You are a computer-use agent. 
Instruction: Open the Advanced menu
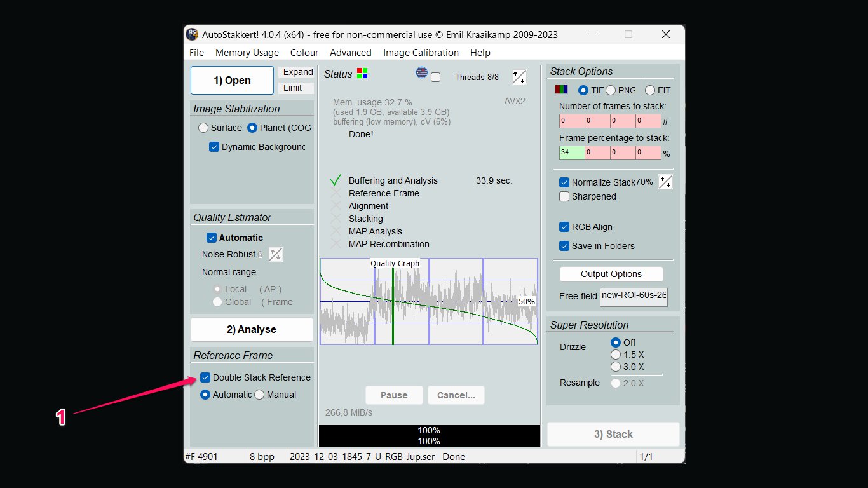point(351,53)
